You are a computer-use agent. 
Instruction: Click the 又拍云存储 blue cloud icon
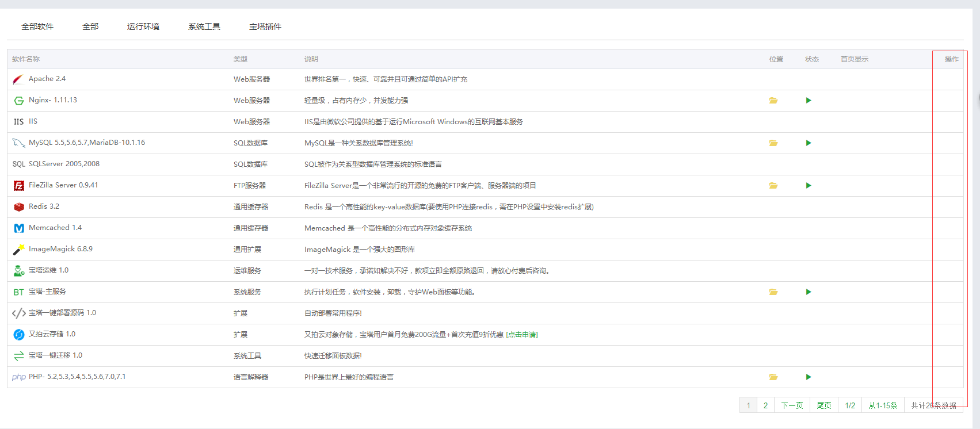click(x=18, y=335)
